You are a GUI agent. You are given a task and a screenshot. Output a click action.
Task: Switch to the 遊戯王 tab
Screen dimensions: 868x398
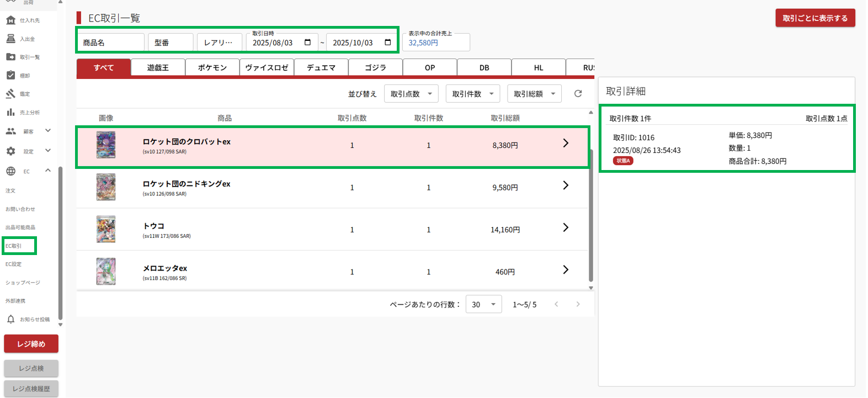point(158,67)
